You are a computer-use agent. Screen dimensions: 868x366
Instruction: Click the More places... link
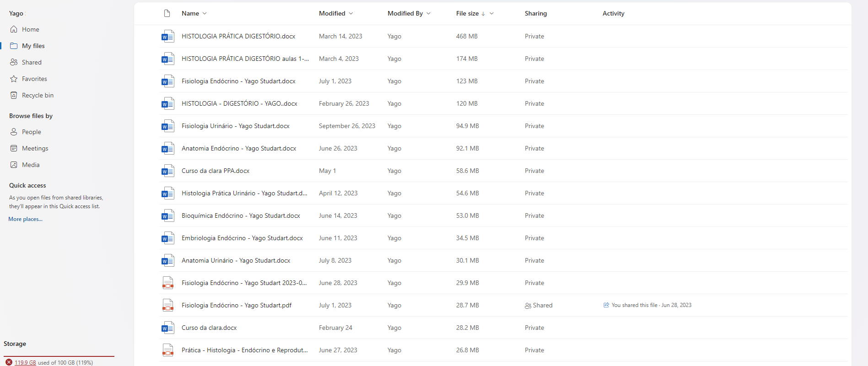click(25, 219)
